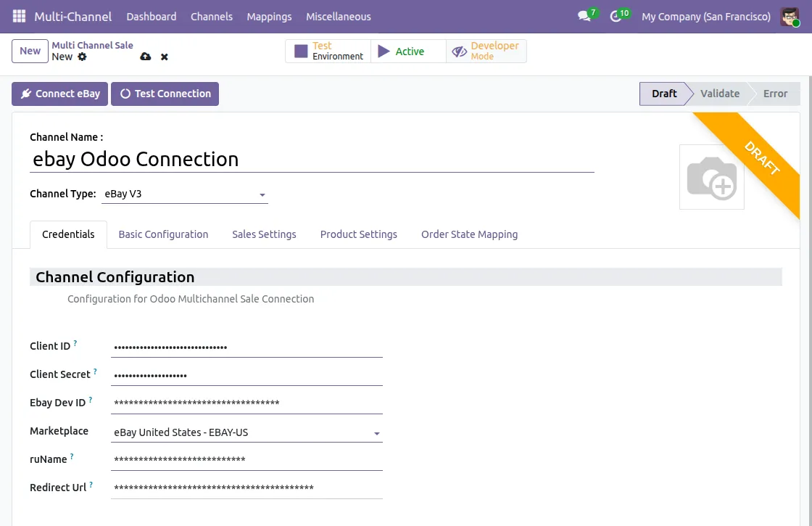Viewport: 812px width, 526px height.
Task: Edit the Channel Name field
Action: [312, 159]
